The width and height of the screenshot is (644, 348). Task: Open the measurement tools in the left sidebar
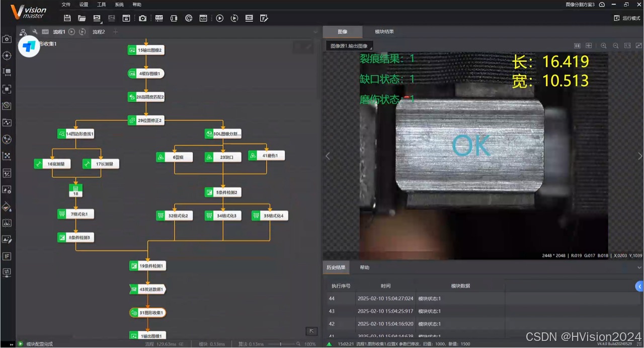(x=7, y=72)
